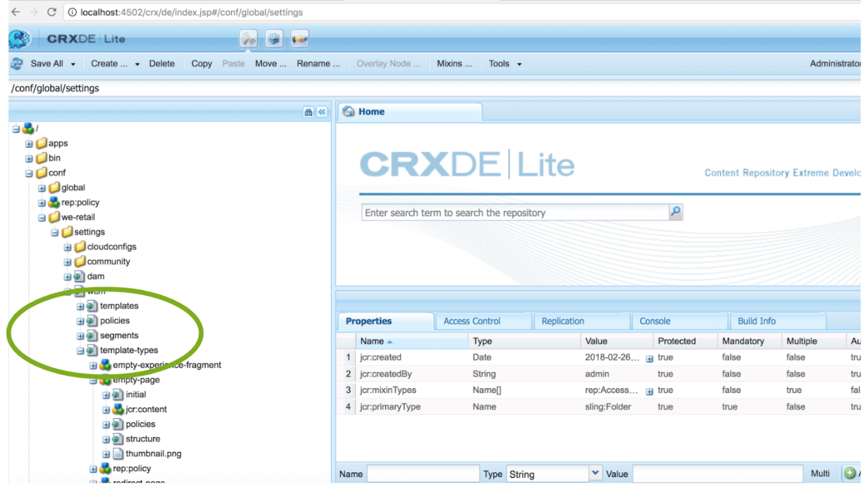Screen dimensions: 868x492
Task: Select the structure tree node
Action: click(x=143, y=438)
